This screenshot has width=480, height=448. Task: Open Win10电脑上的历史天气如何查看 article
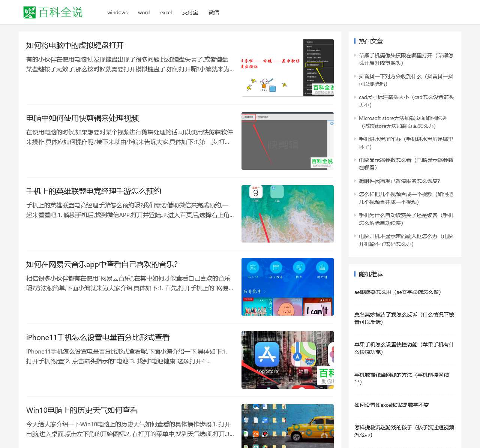[82, 410]
